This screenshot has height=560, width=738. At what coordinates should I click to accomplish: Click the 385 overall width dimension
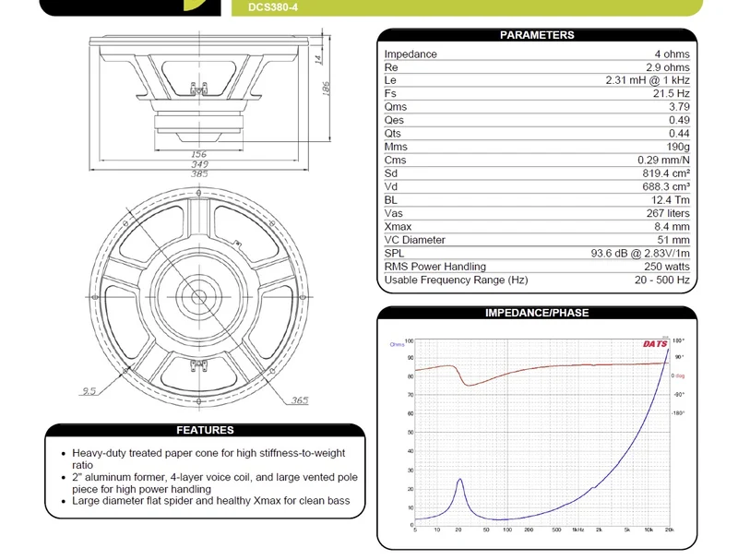199,173
